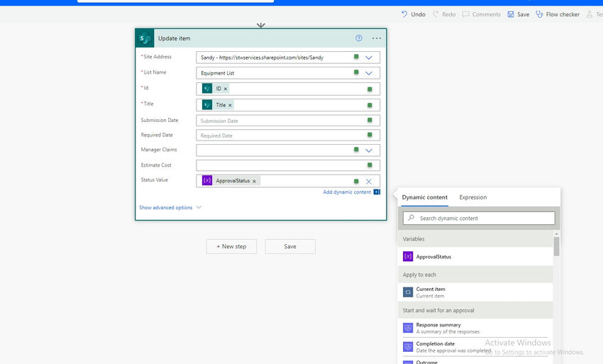This screenshot has width=603, height=364.
Task: Select Response summary dynamic content
Action: click(475, 329)
